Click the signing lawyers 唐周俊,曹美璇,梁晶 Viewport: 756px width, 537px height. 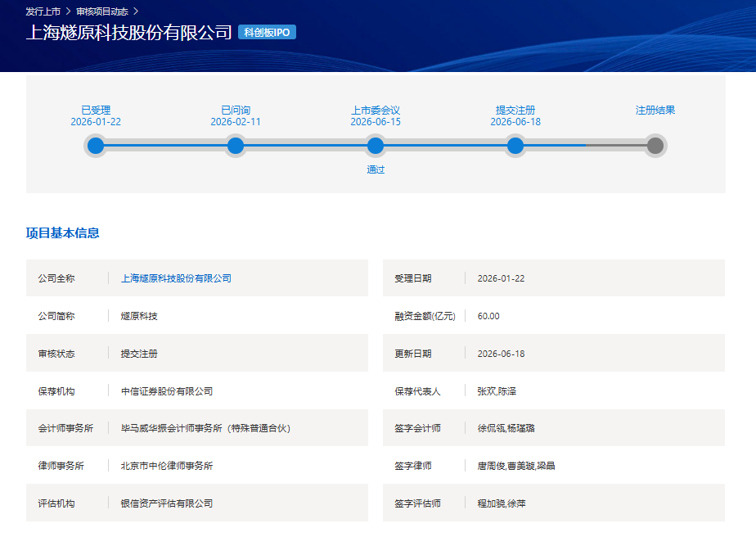516,466
